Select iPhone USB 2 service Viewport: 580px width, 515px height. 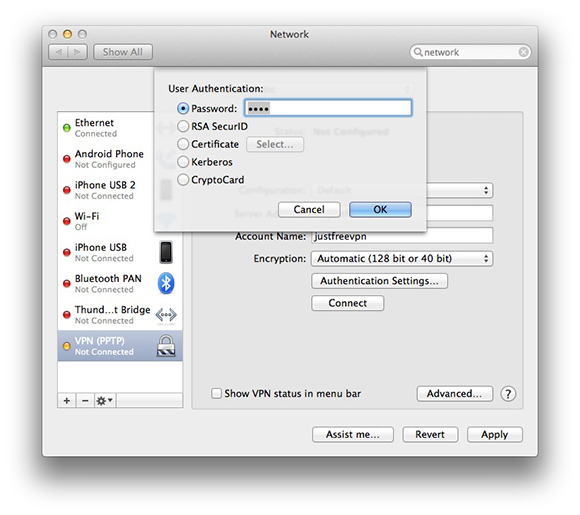tap(106, 190)
